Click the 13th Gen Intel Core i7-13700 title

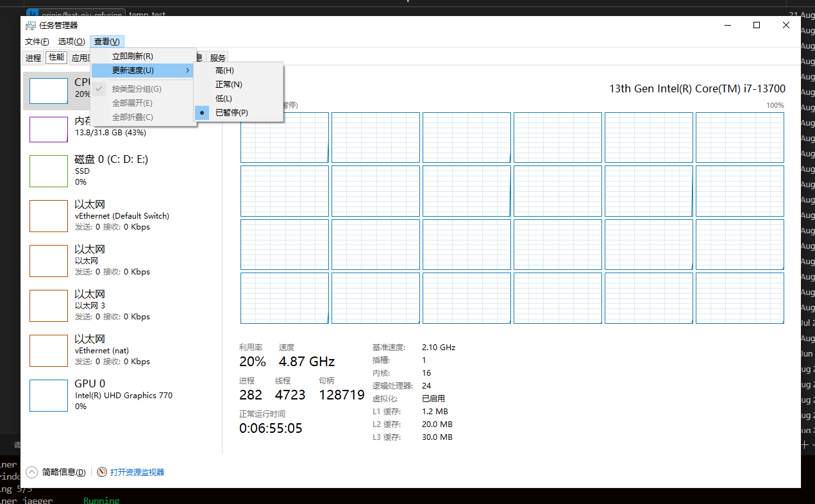(697, 89)
